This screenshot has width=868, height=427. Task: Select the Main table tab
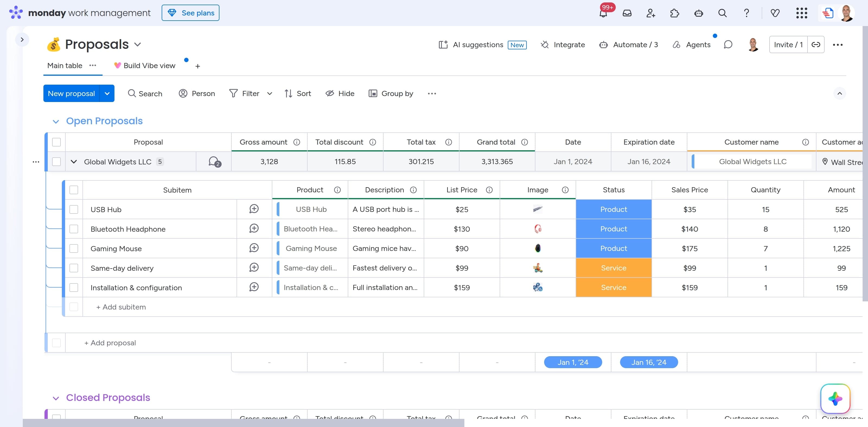(x=65, y=65)
